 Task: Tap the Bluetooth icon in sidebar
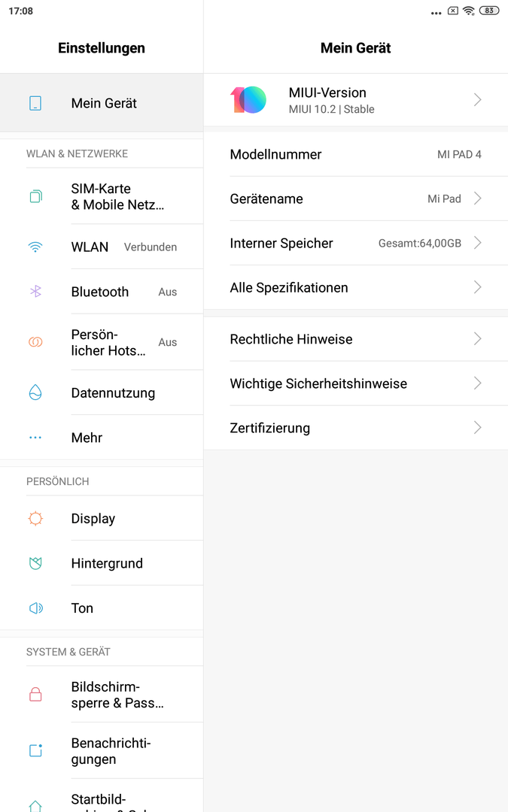(x=35, y=292)
